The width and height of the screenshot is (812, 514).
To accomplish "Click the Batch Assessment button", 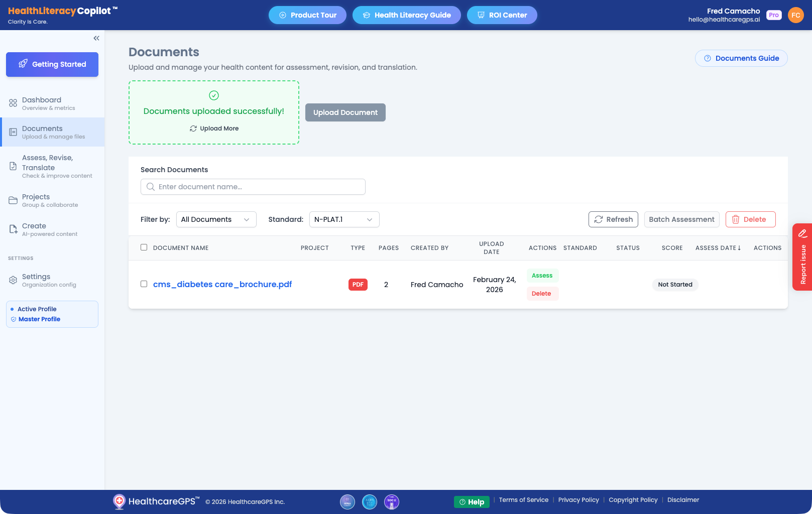I will pyautogui.click(x=681, y=219).
